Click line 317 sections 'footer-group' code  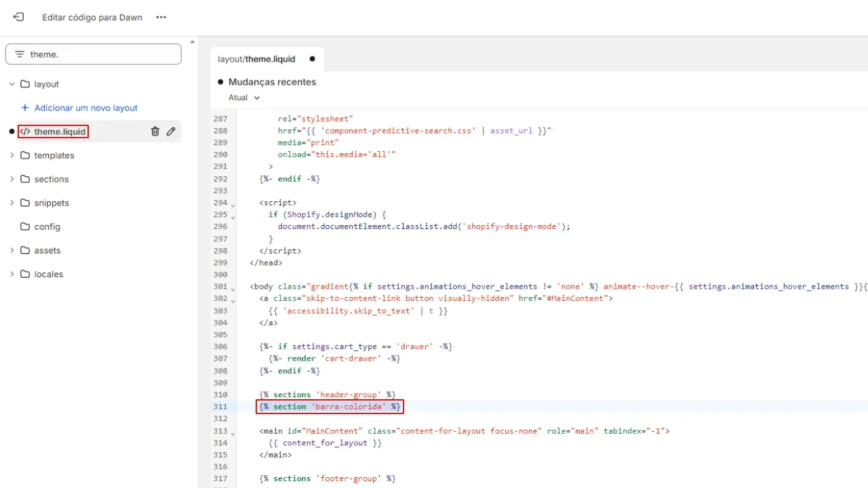click(x=328, y=479)
